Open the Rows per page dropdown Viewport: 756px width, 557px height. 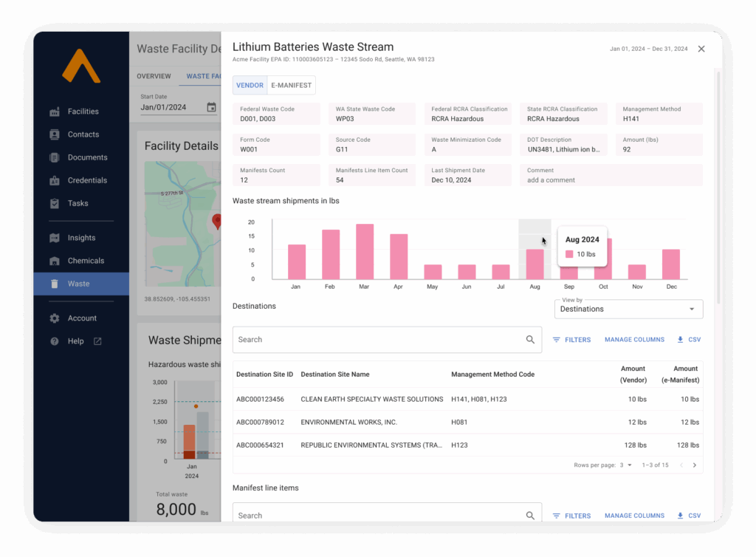625,465
